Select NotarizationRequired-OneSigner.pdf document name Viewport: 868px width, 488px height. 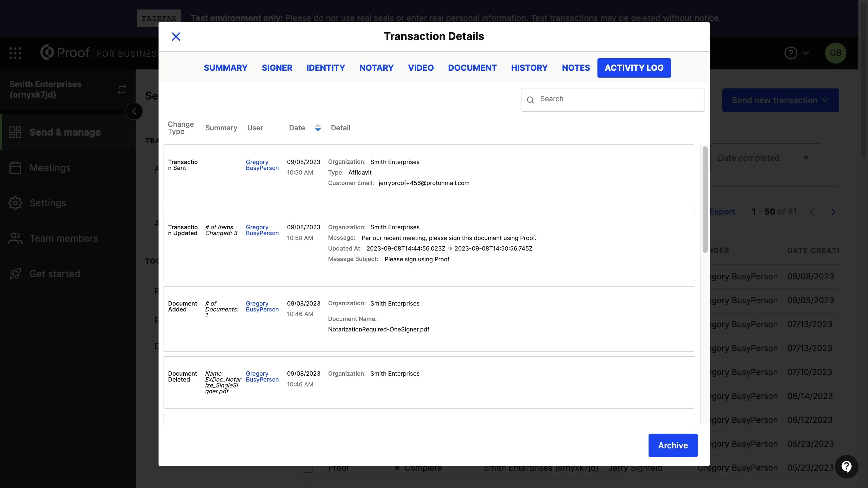pyautogui.click(x=378, y=329)
